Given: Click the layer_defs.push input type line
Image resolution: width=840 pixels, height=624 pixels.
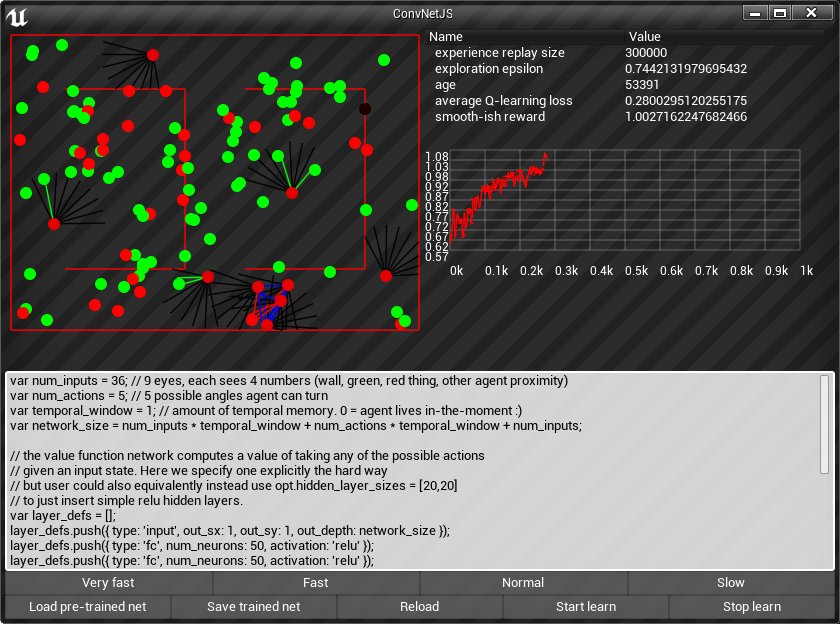Looking at the screenshot, I should tap(230, 531).
